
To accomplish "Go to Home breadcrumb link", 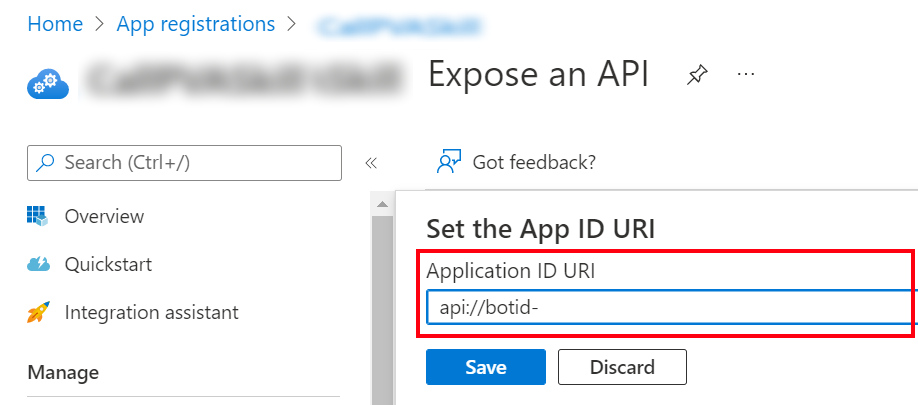I will [55, 23].
